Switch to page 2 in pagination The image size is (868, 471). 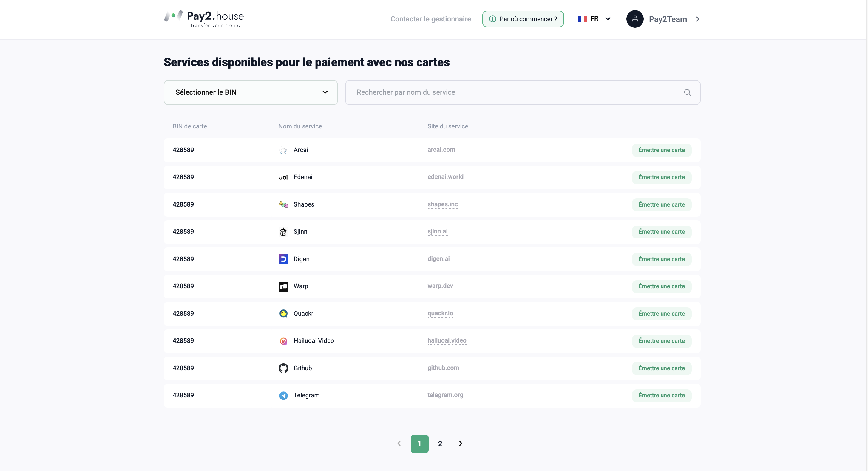tap(440, 444)
